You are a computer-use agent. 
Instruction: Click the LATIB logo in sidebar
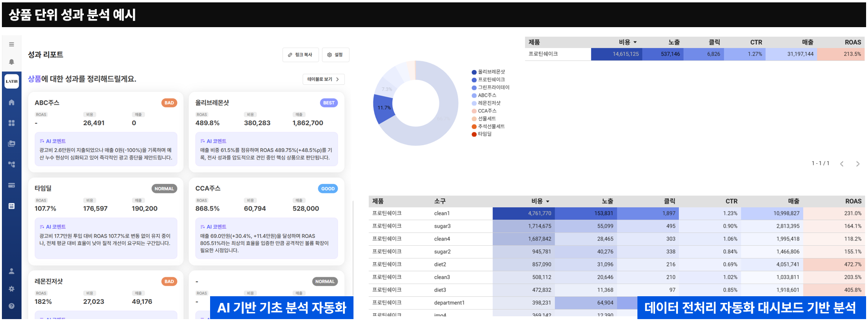click(11, 81)
